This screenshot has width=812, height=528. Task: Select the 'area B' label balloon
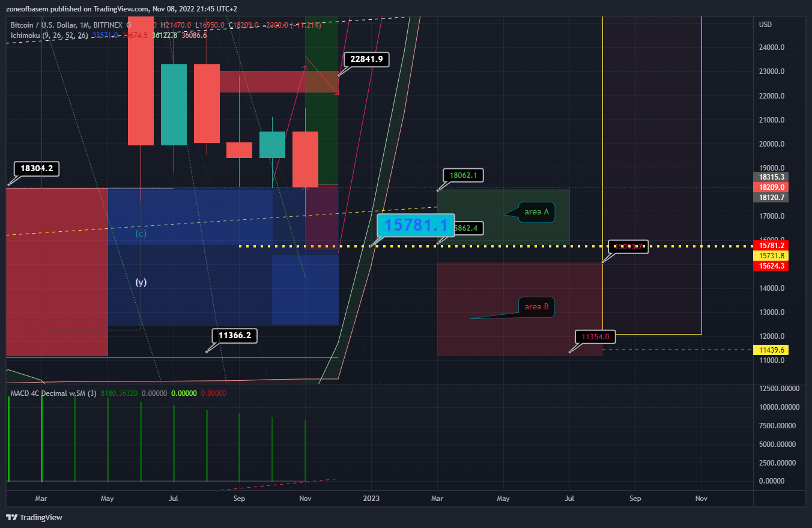(536, 307)
